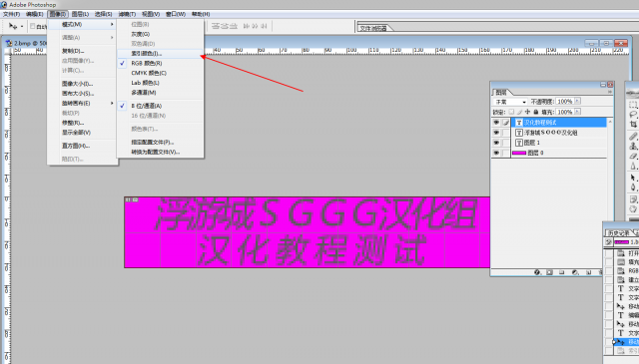Choose 指定配置文件(P)... menu entry
This screenshot has width=639, height=364.
[x=160, y=142]
